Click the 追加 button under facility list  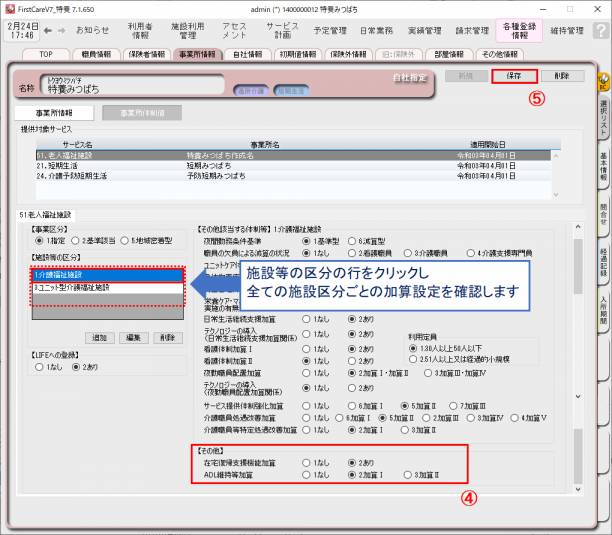[x=100, y=338]
